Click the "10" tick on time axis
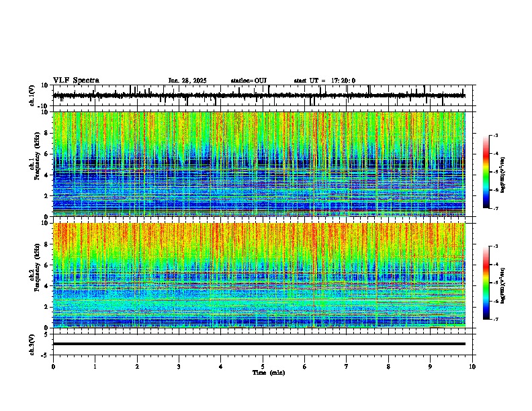This screenshot has width=532, height=411. coord(472,367)
